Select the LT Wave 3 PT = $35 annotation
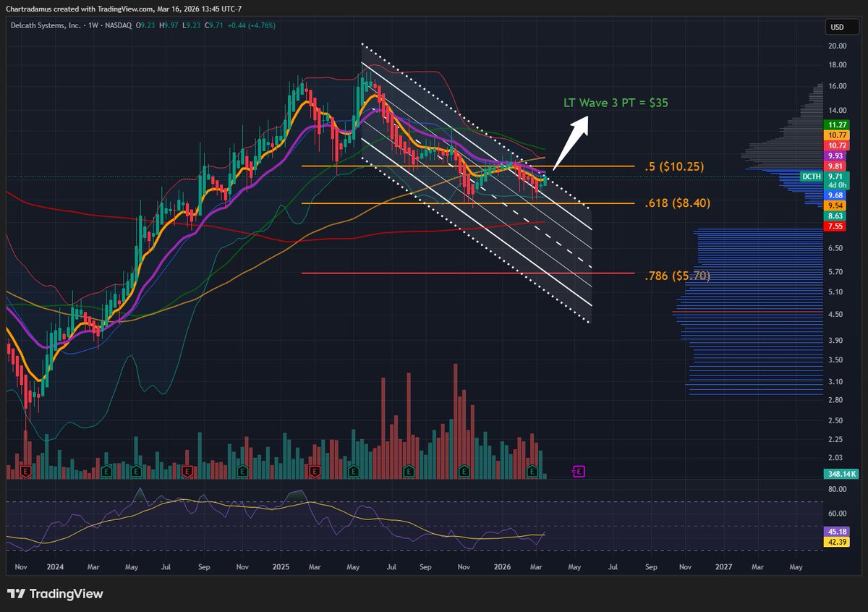Image resolution: width=868 pixels, height=612 pixels. click(x=616, y=103)
